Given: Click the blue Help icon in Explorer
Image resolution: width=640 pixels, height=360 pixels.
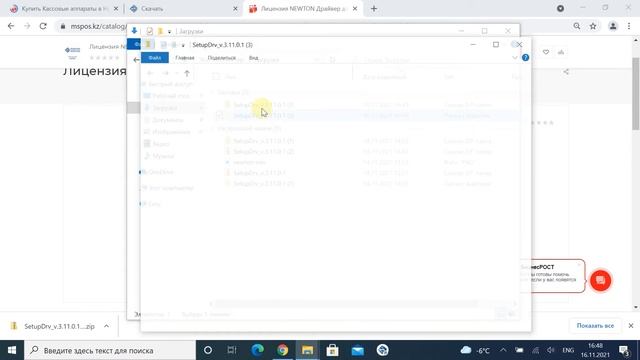Looking at the screenshot, I should pos(525,58).
